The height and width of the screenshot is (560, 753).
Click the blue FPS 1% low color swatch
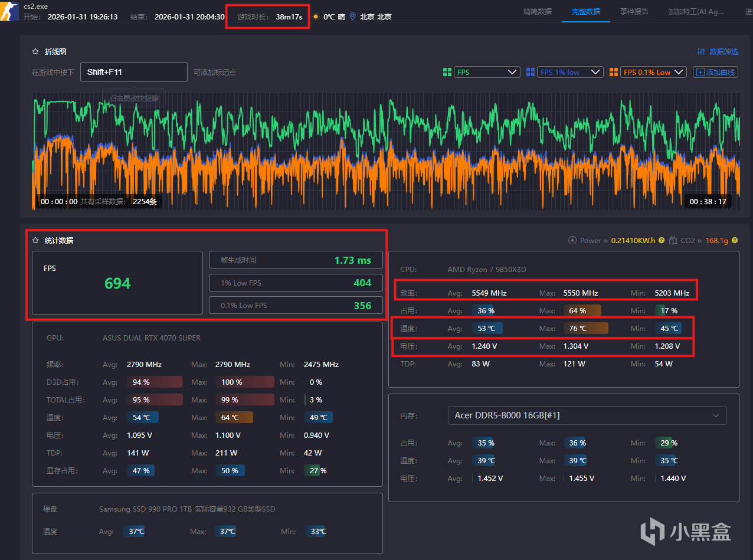530,72
